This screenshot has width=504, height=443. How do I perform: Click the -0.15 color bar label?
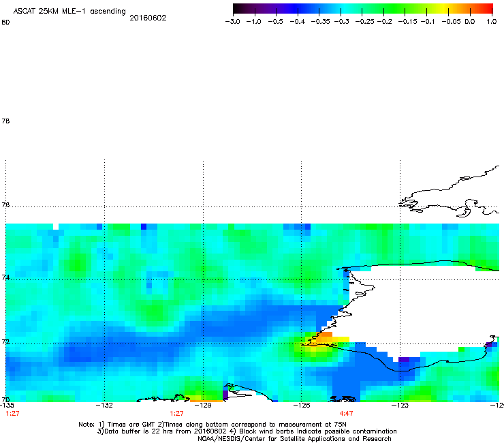(407, 22)
